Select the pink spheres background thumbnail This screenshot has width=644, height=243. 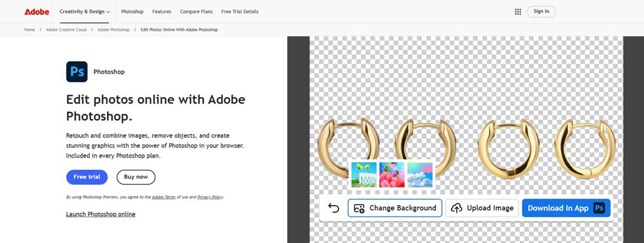click(x=392, y=175)
